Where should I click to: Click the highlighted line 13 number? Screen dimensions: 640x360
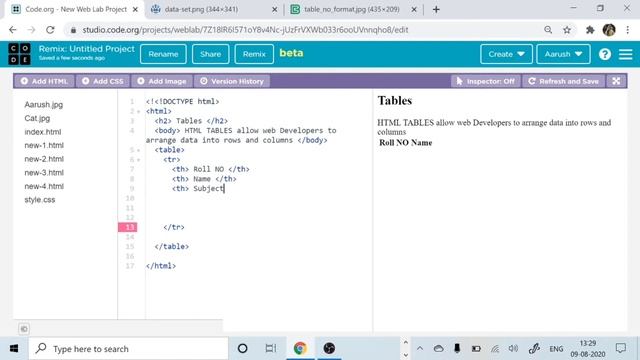pyautogui.click(x=128, y=227)
